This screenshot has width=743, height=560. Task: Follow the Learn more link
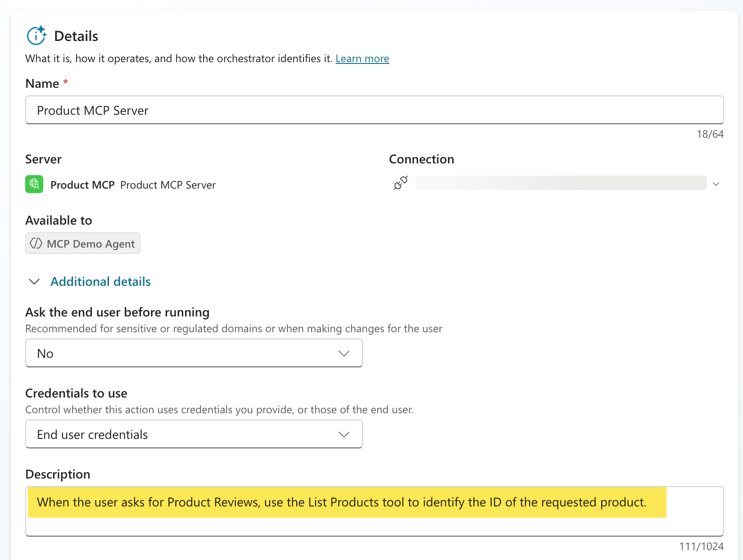coord(362,59)
